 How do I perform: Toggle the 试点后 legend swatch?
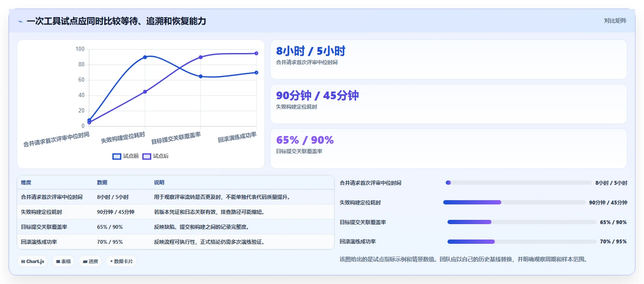point(147,157)
